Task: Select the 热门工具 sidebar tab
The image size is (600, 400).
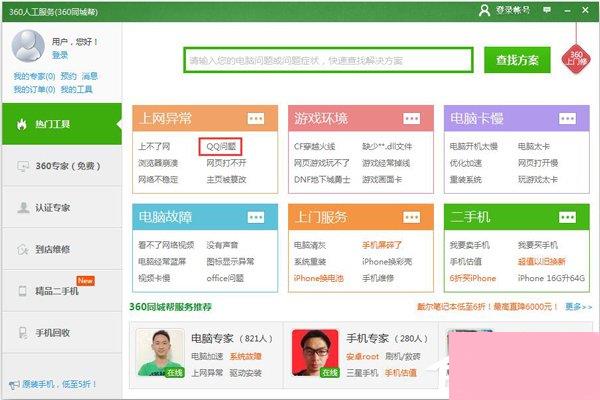Action: pos(62,124)
